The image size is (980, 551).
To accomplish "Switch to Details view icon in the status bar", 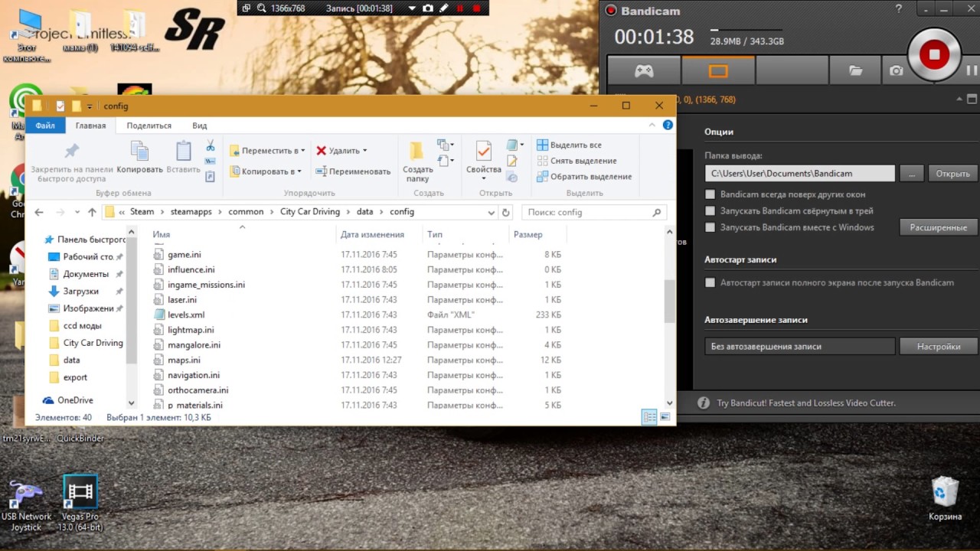I will tap(648, 417).
